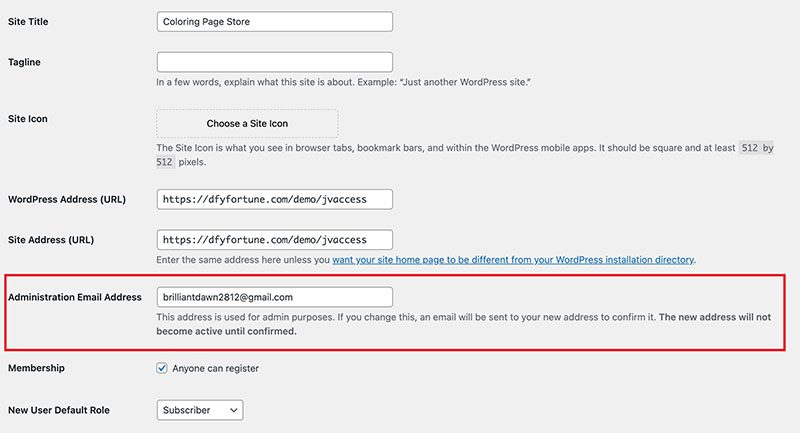The width and height of the screenshot is (800, 433).
Task: Click the Administration Email Address input
Action: pyautogui.click(x=274, y=297)
